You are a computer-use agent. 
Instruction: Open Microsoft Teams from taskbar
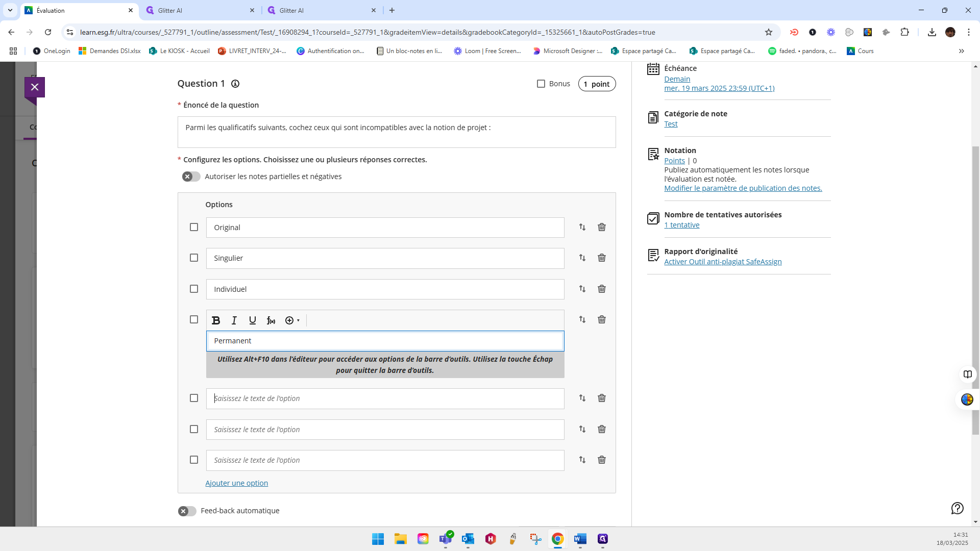pyautogui.click(x=446, y=539)
